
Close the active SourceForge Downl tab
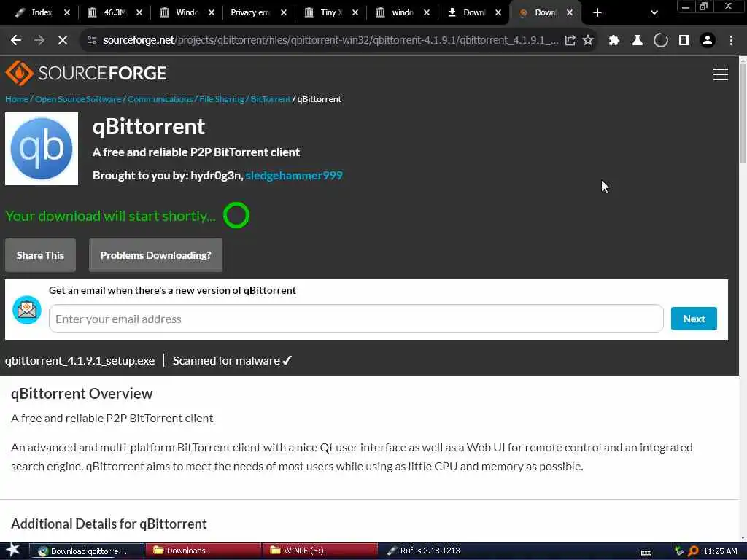(x=569, y=12)
